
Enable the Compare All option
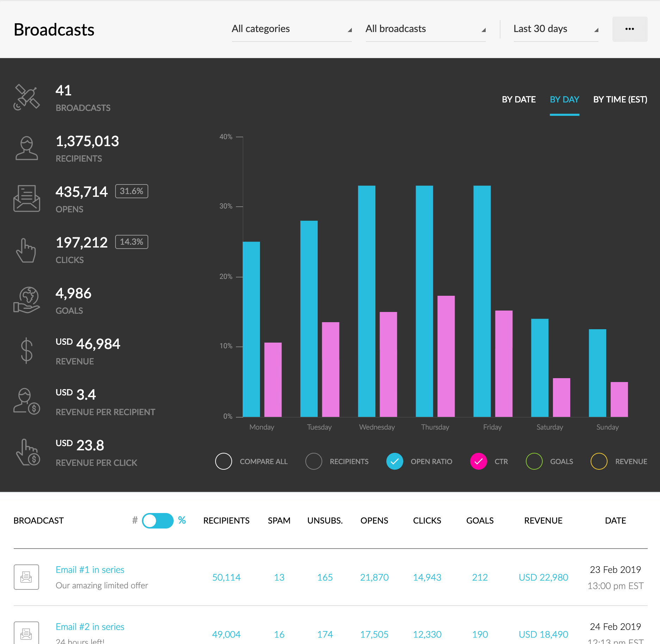223,461
